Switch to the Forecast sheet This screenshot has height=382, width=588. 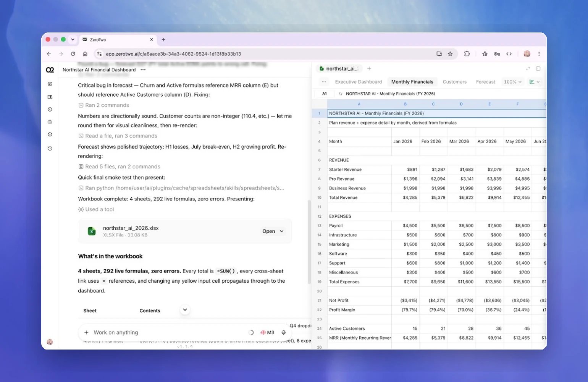[485, 82]
